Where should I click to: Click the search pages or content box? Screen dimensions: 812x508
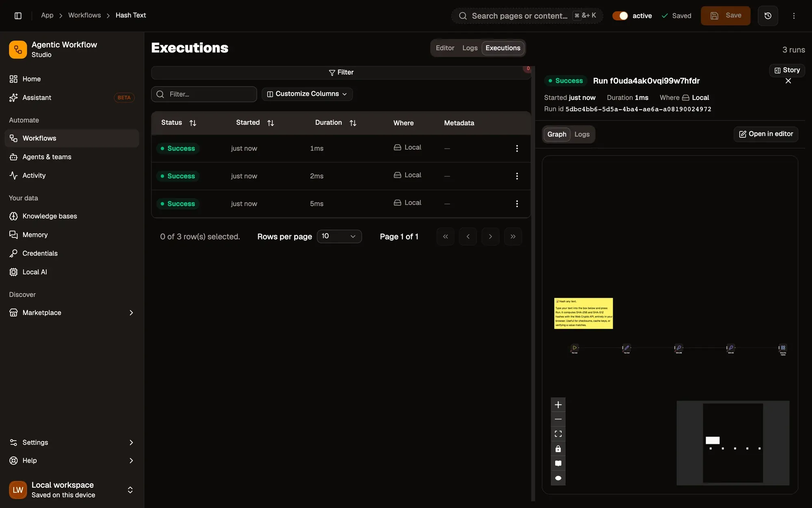pyautogui.click(x=527, y=16)
